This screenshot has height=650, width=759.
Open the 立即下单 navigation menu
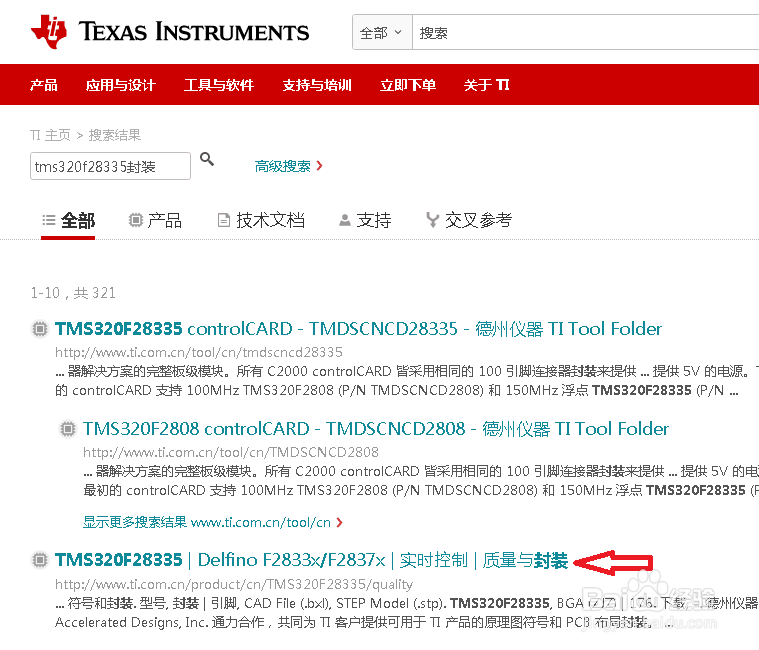click(408, 85)
